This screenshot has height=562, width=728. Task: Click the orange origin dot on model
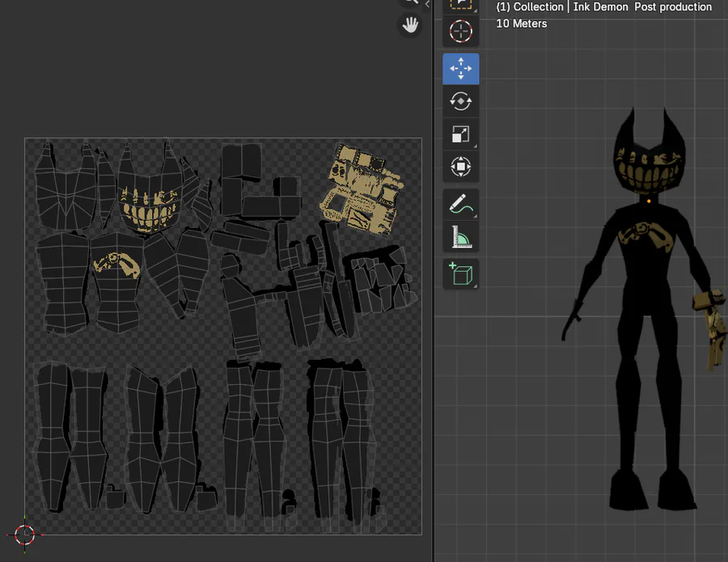(x=649, y=201)
